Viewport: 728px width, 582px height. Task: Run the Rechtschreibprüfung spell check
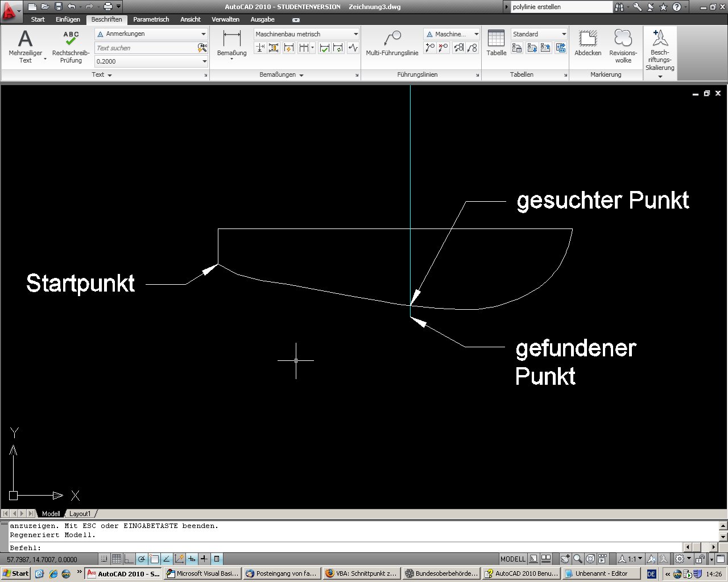click(71, 47)
